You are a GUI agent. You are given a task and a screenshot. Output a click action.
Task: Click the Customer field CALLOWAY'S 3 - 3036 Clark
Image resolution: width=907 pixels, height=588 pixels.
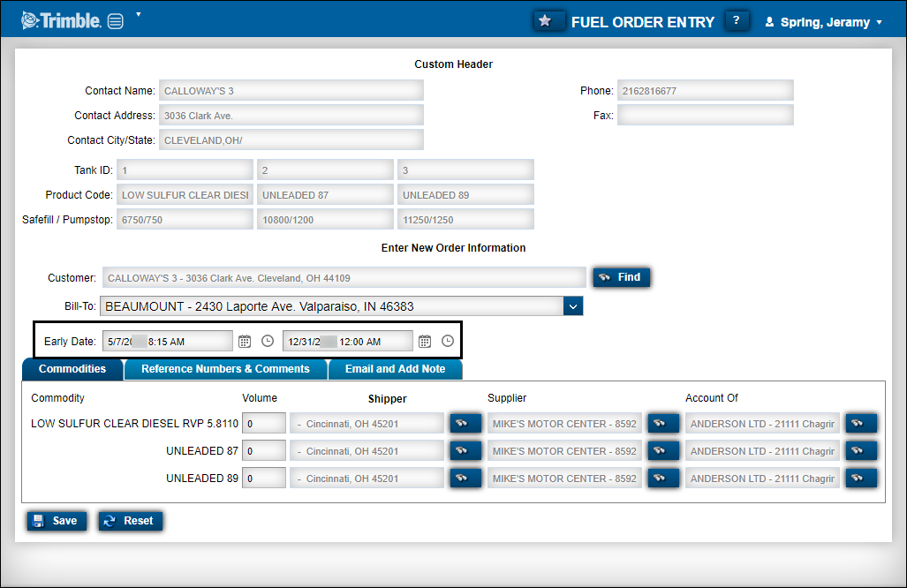pos(344,277)
